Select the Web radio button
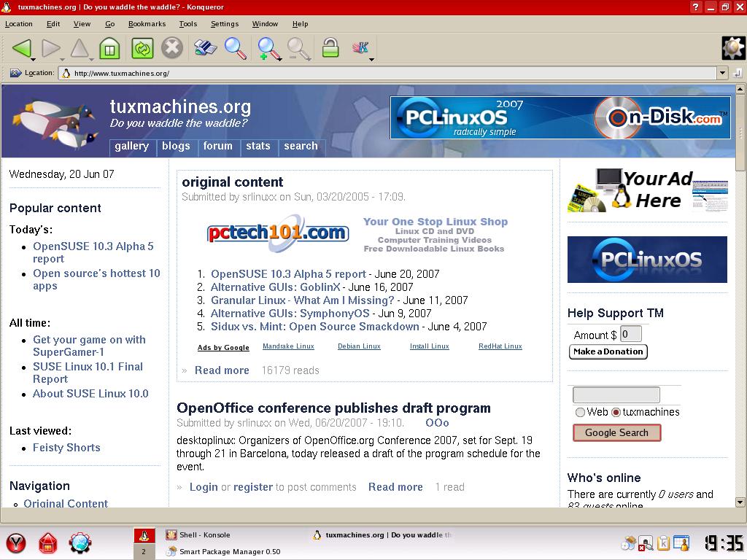 point(580,413)
